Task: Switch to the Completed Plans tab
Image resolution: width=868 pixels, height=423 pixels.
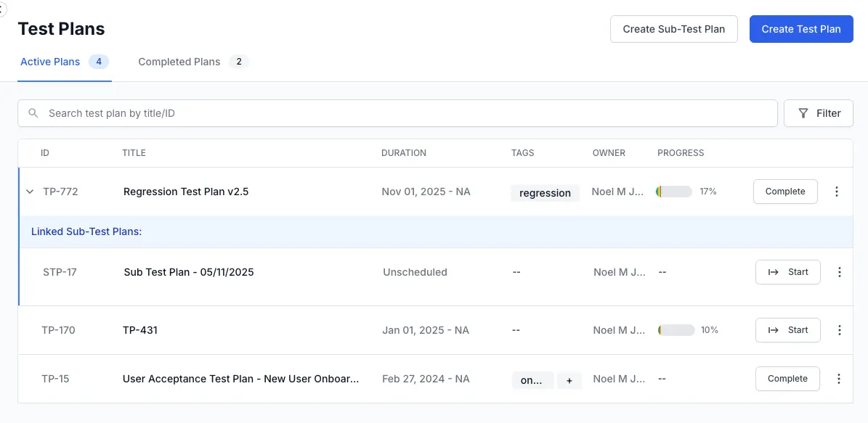Action: [179, 62]
